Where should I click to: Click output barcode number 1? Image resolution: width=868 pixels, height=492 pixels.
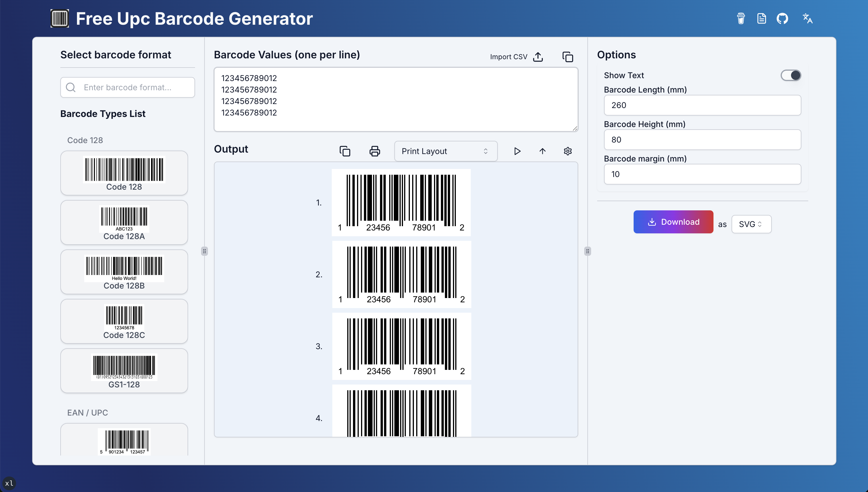pos(401,203)
